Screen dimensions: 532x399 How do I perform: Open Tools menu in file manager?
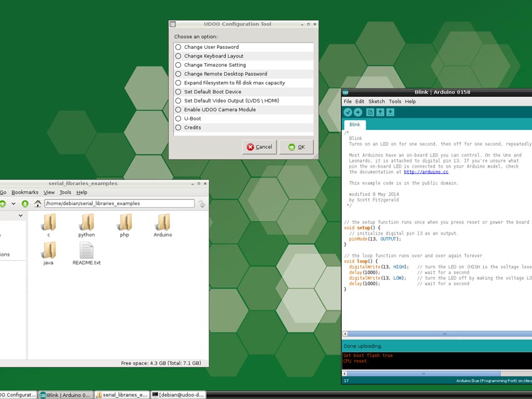coord(65,192)
